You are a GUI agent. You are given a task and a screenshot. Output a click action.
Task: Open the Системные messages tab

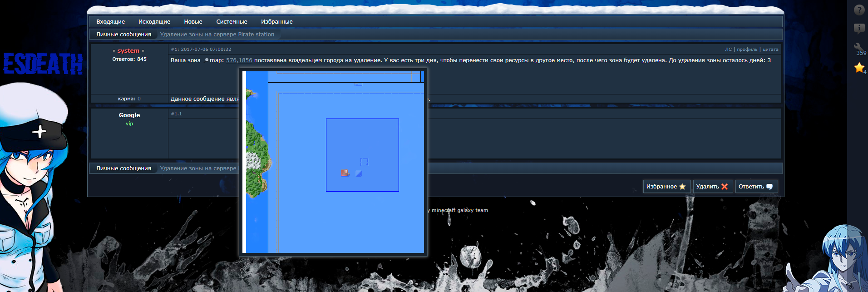pos(232,21)
